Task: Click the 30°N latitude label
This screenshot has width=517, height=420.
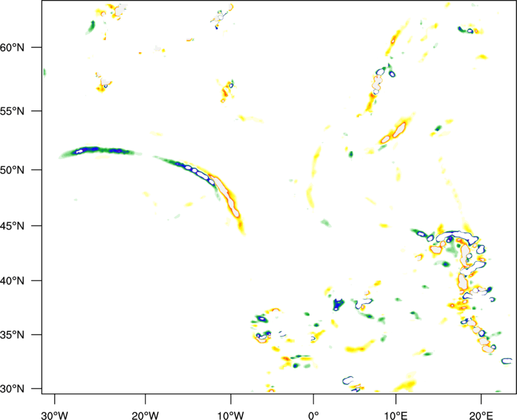Action: [12, 389]
